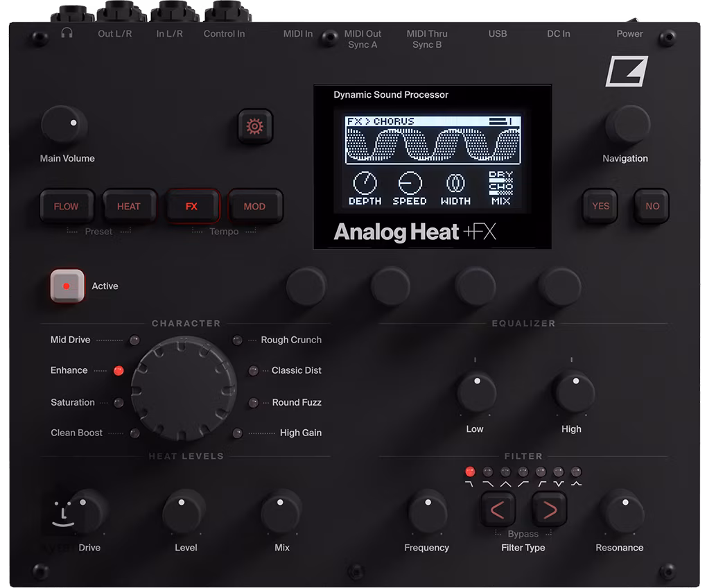The image size is (707, 588).
Task: Open the FX page
Action: tap(191, 207)
